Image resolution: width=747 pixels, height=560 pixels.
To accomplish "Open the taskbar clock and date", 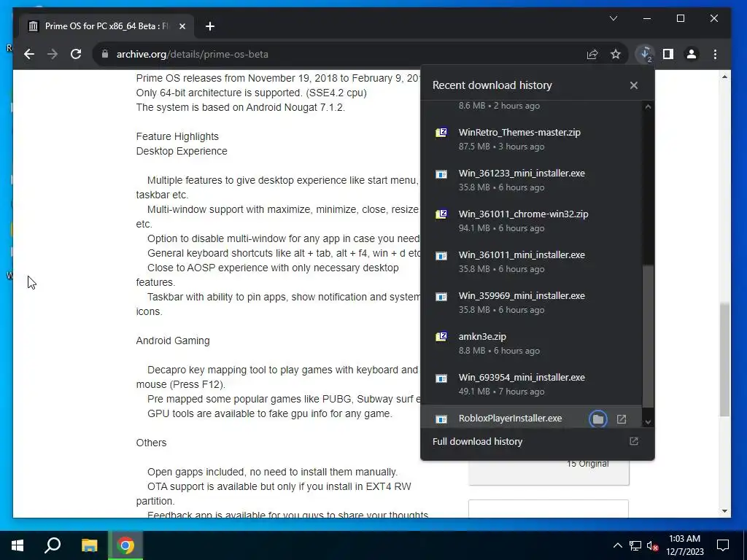I will [x=684, y=545].
